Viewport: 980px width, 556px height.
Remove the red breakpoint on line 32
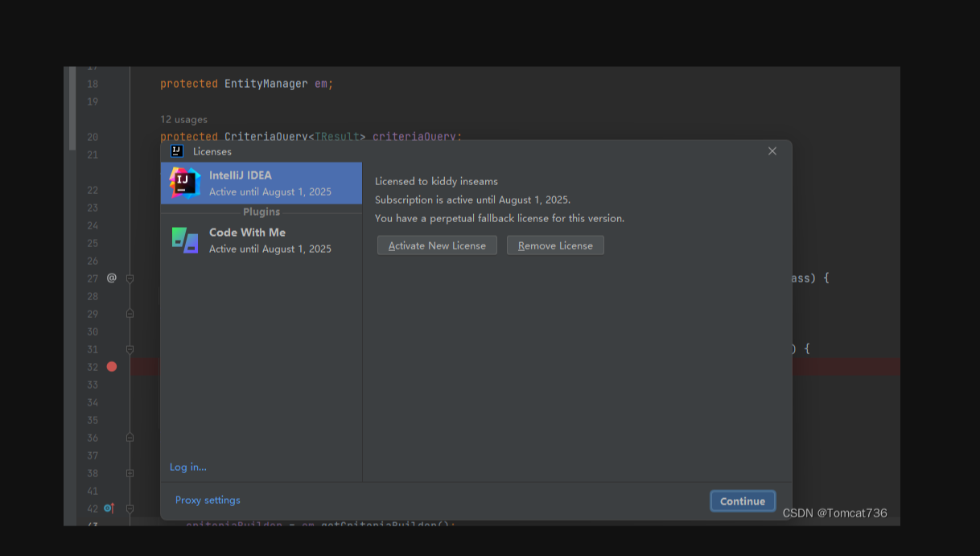pyautogui.click(x=112, y=367)
